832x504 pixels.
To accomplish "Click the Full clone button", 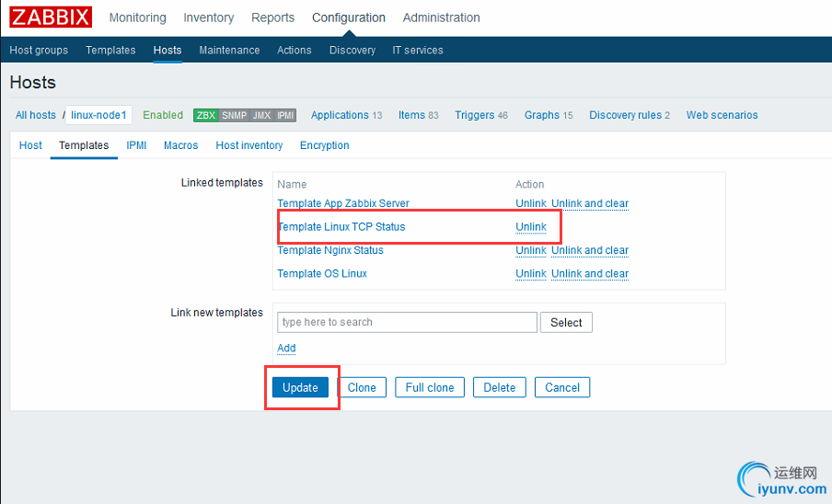I will point(430,387).
